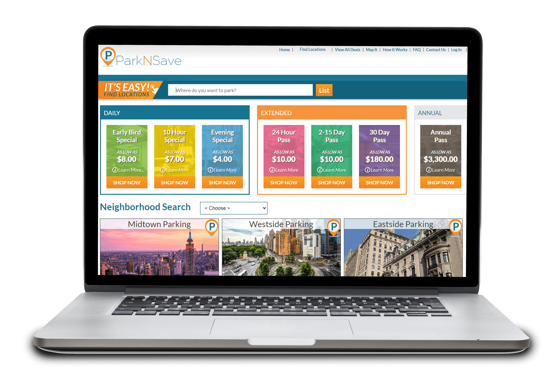Click the List toggle button
557x392 pixels.
(x=324, y=90)
